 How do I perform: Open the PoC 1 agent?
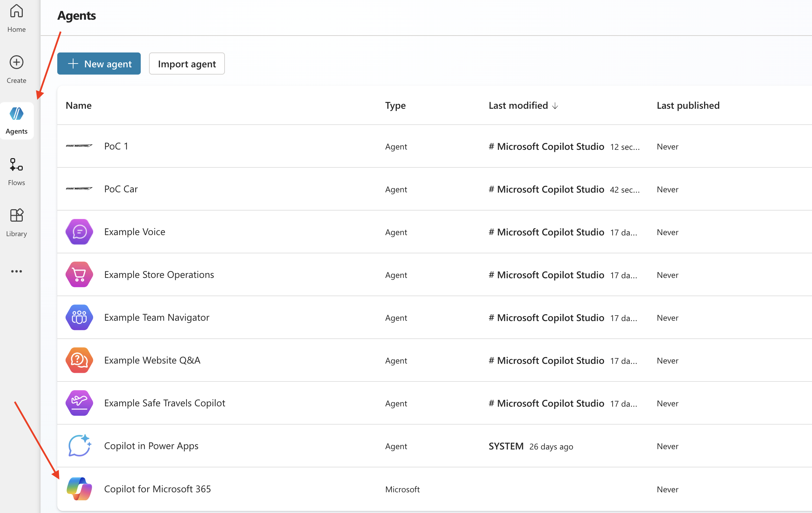[x=116, y=146]
